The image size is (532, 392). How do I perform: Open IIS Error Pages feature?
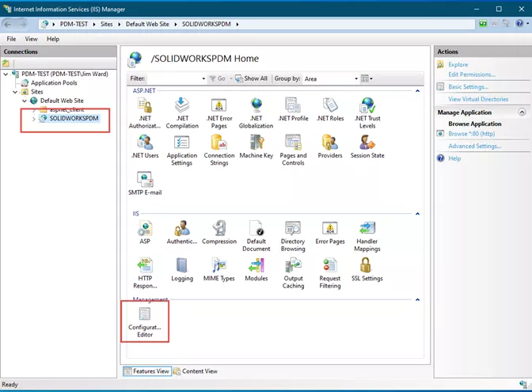(330, 232)
